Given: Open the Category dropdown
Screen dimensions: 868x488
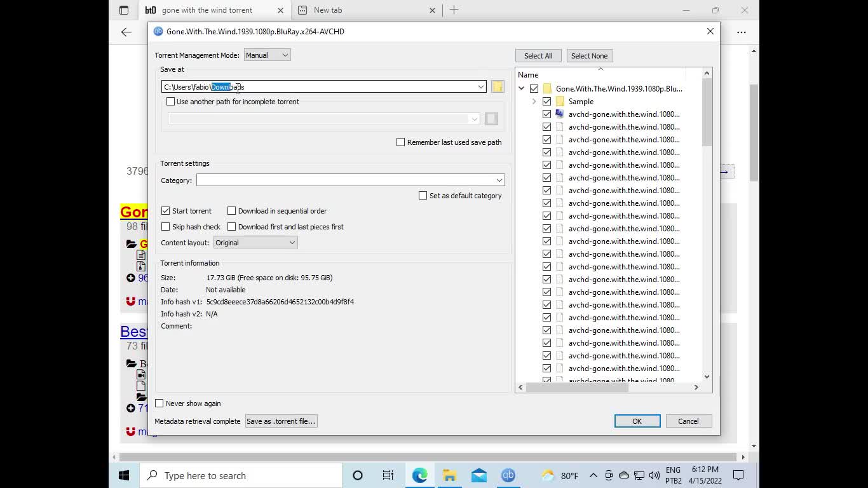Looking at the screenshot, I should click(350, 180).
